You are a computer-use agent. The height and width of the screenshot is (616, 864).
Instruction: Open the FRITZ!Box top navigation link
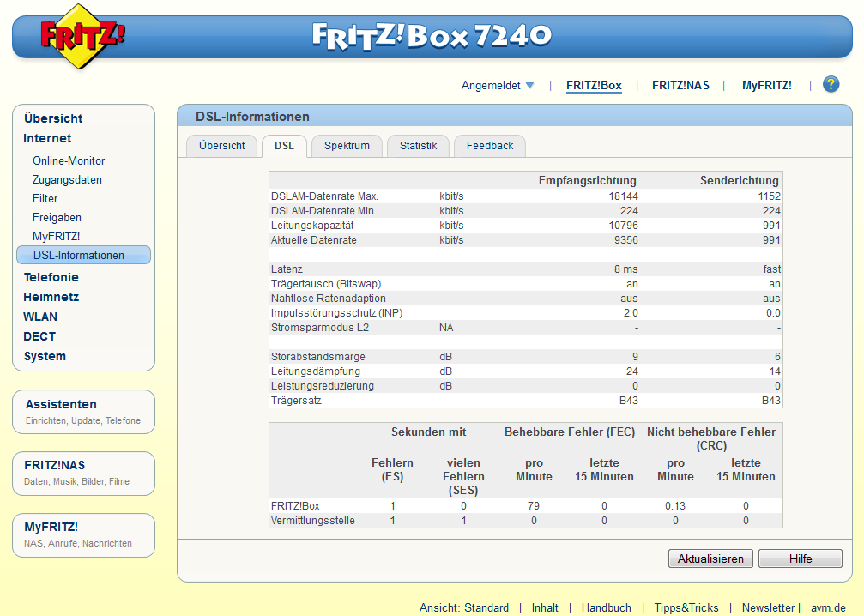point(594,86)
